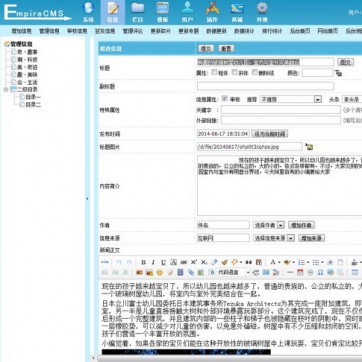Apply subscript with the X₂ icon
The image size is (362, 362).
point(204,262)
